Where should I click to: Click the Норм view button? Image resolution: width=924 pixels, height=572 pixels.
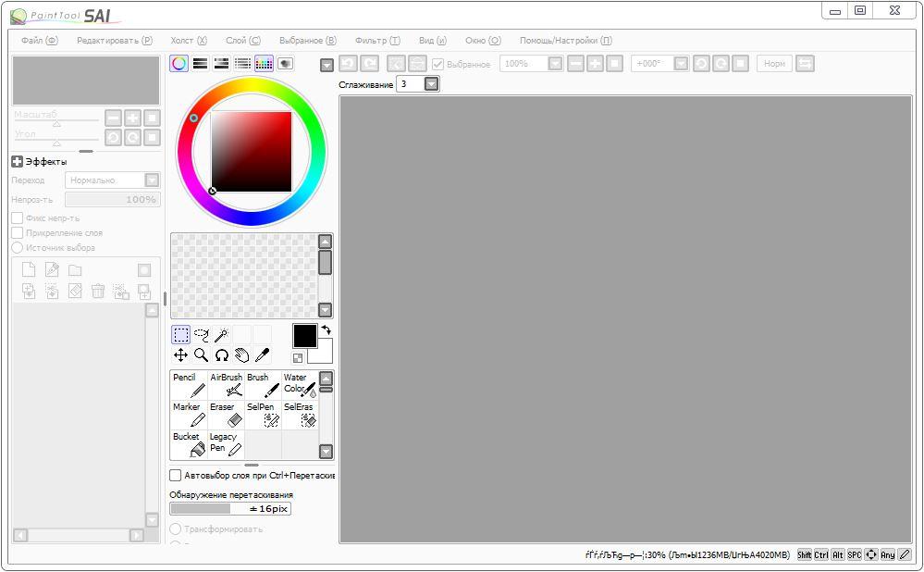pos(774,64)
